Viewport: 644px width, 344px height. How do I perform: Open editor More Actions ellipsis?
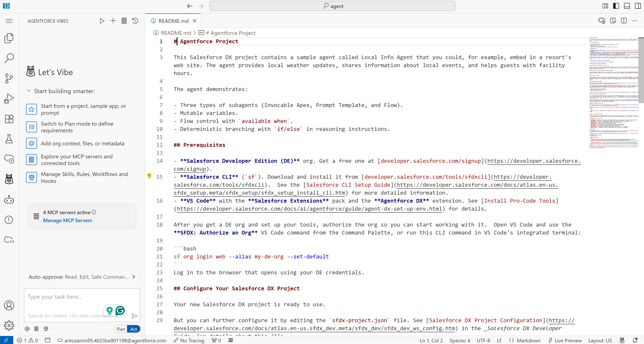click(x=635, y=21)
